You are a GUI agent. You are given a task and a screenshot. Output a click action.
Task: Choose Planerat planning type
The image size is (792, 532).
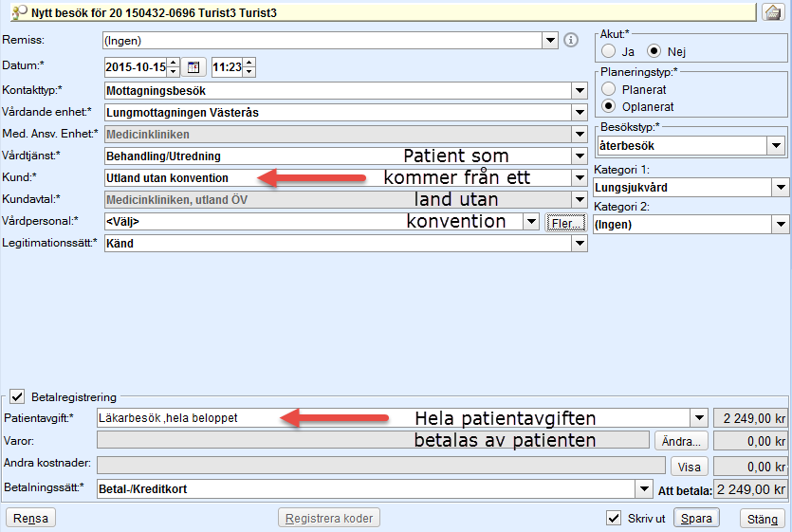[609, 89]
